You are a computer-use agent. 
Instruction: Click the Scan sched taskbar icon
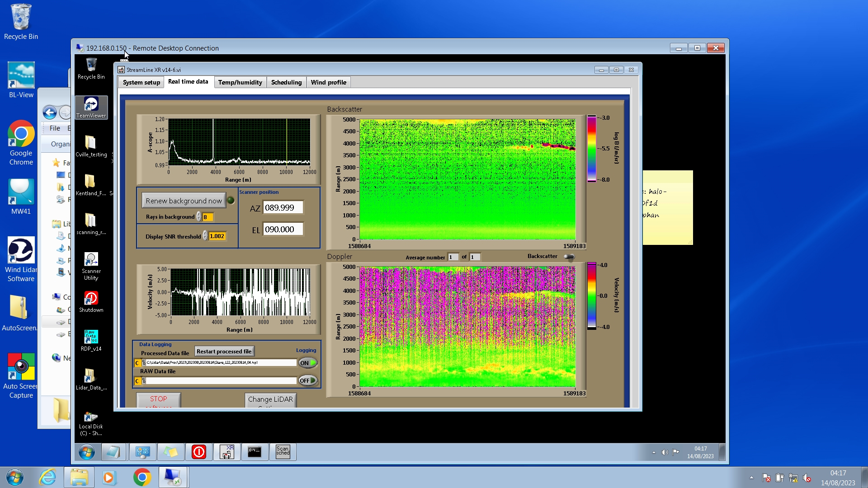283,451
